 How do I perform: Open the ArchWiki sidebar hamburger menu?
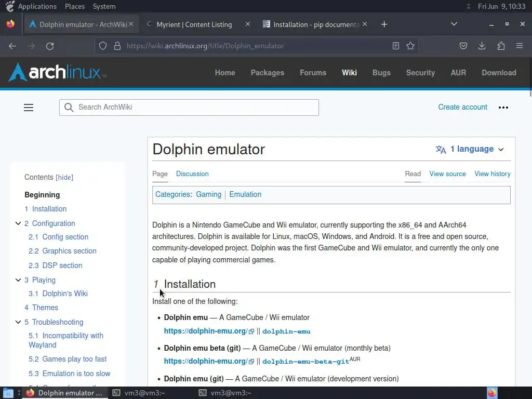[x=29, y=108]
